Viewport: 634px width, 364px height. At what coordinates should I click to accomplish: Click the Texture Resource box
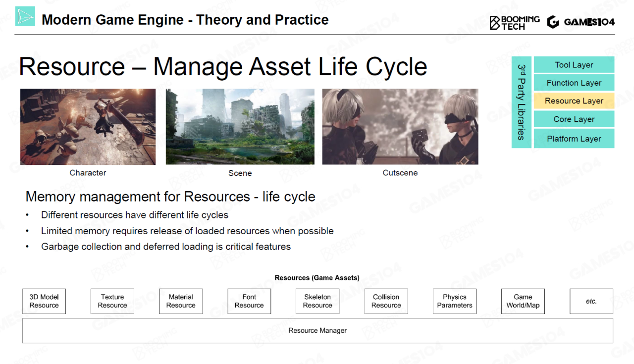coord(112,301)
